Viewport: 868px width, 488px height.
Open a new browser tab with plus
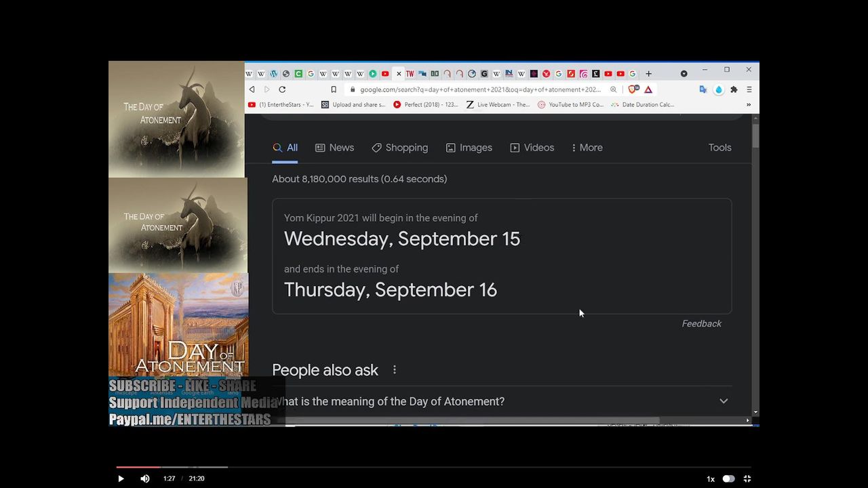coord(648,74)
